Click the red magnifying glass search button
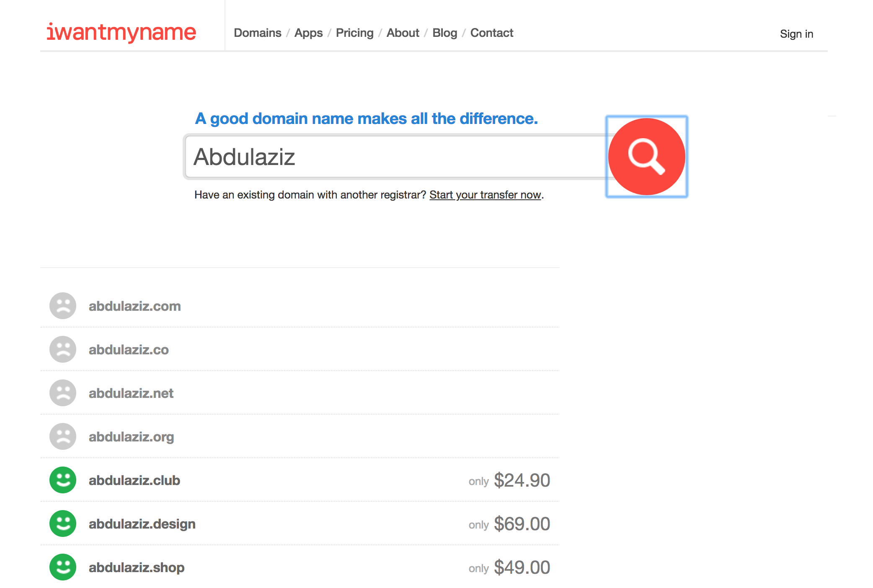The width and height of the screenshot is (873, 588). coord(646,157)
